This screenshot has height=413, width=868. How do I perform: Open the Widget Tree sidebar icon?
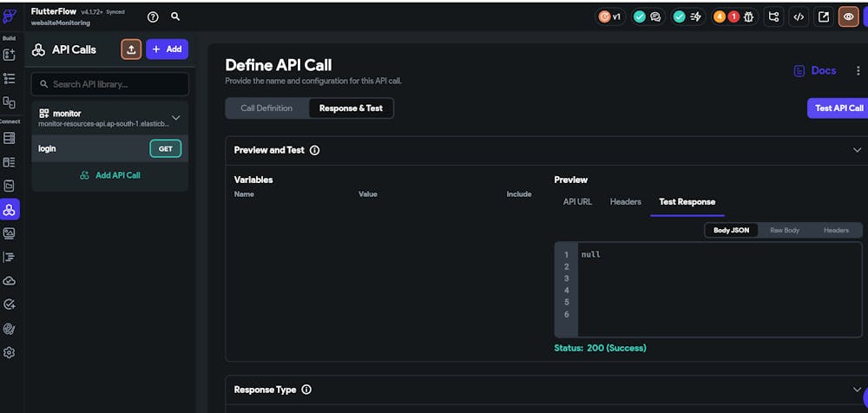pyautogui.click(x=10, y=78)
